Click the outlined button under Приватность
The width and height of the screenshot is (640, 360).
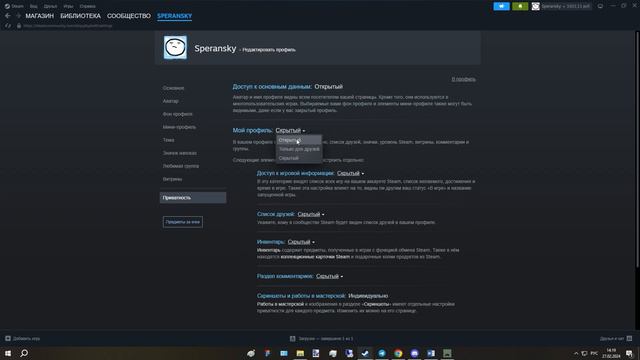pyautogui.click(x=182, y=222)
